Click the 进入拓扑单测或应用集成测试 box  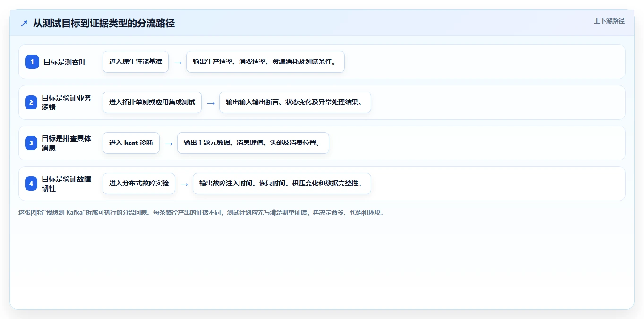(152, 102)
